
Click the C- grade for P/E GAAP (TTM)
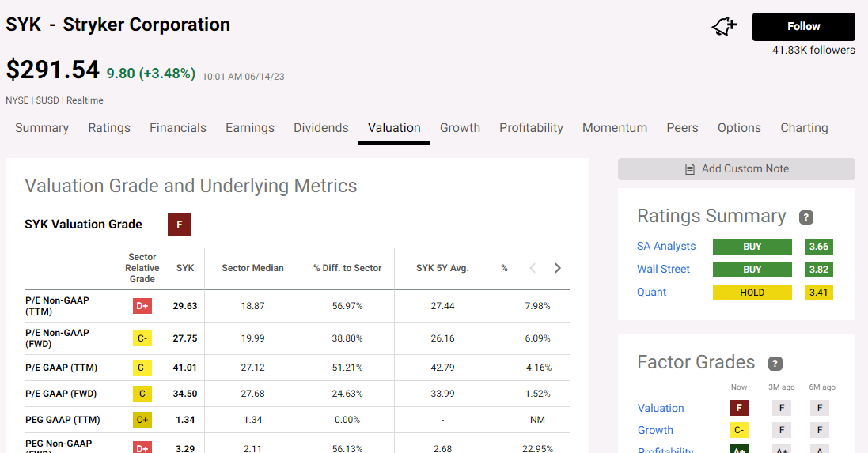coord(142,368)
